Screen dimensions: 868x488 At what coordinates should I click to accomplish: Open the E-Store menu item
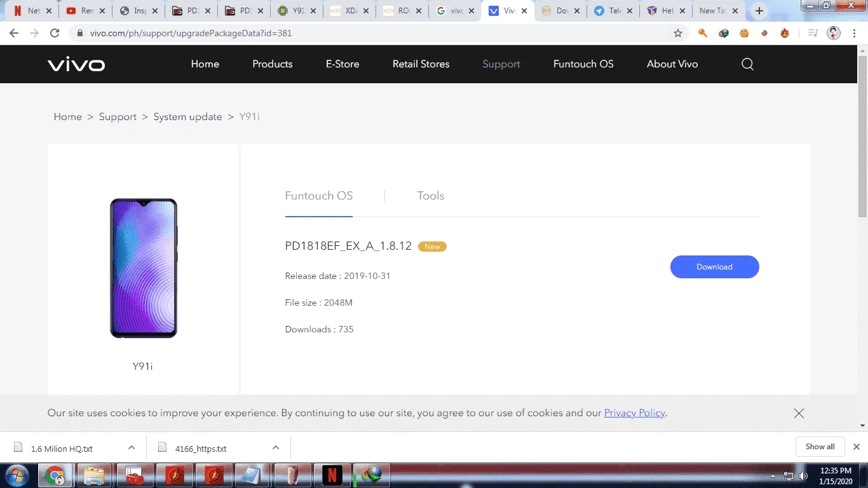coord(342,64)
